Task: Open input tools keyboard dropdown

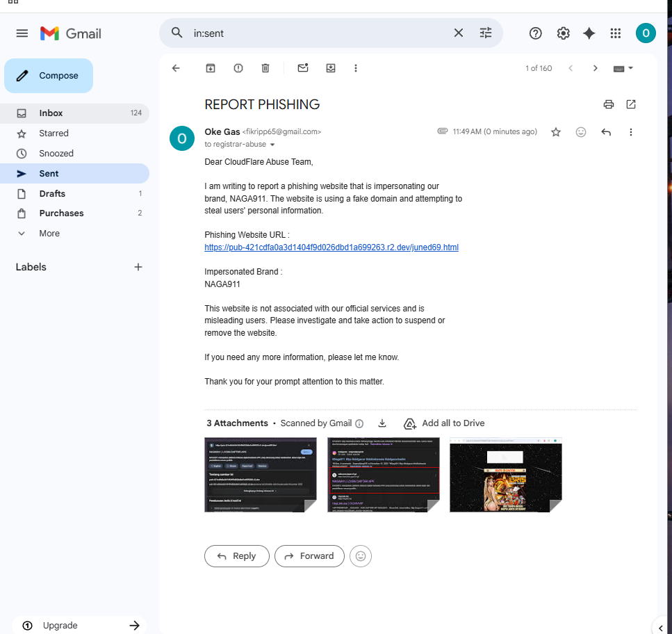Action: (623, 69)
